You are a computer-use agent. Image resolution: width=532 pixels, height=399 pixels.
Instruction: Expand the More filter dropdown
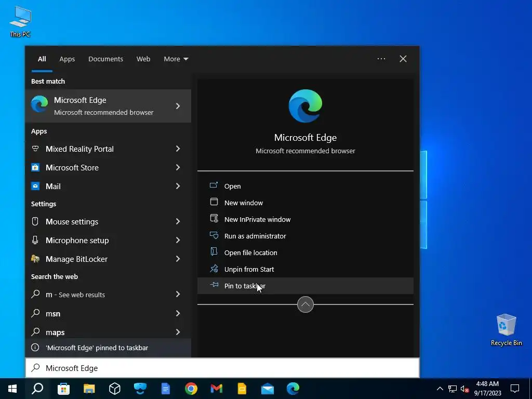coord(176,59)
